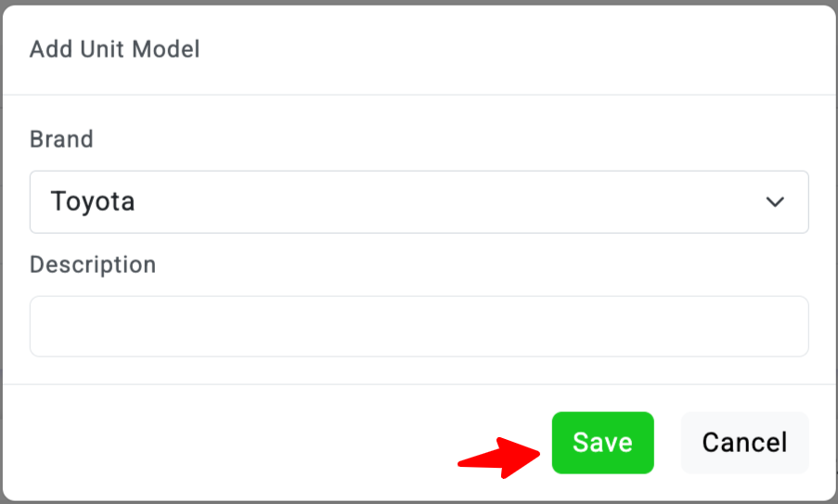Focus the empty Description input box
The height and width of the screenshot is (504, 838).
pos(419,327)
